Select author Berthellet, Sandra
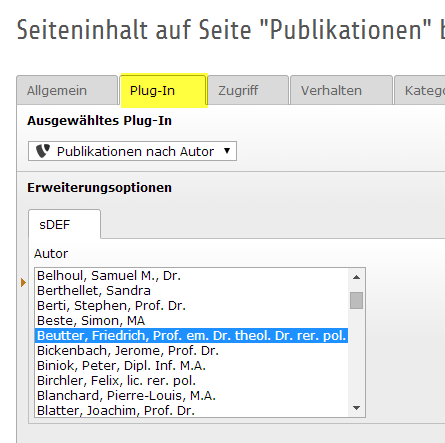The image size is (445, 443). pos(192,291)
